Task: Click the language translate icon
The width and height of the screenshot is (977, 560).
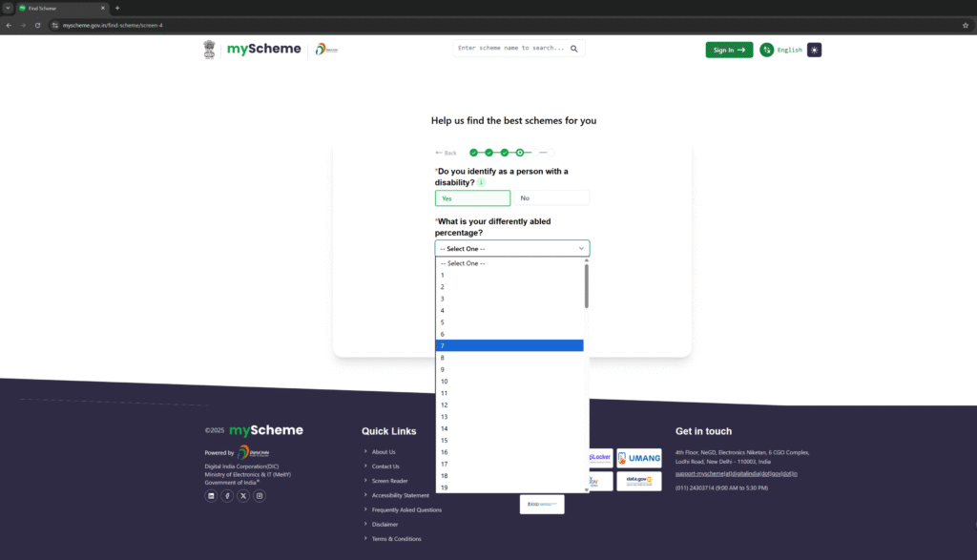Action: (x=766, y=50)
